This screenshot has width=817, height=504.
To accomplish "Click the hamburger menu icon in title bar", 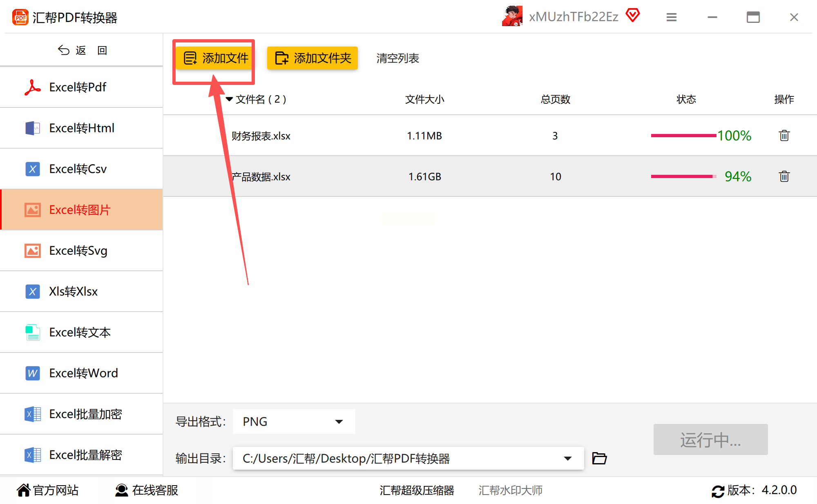I will tap(672, 17).
